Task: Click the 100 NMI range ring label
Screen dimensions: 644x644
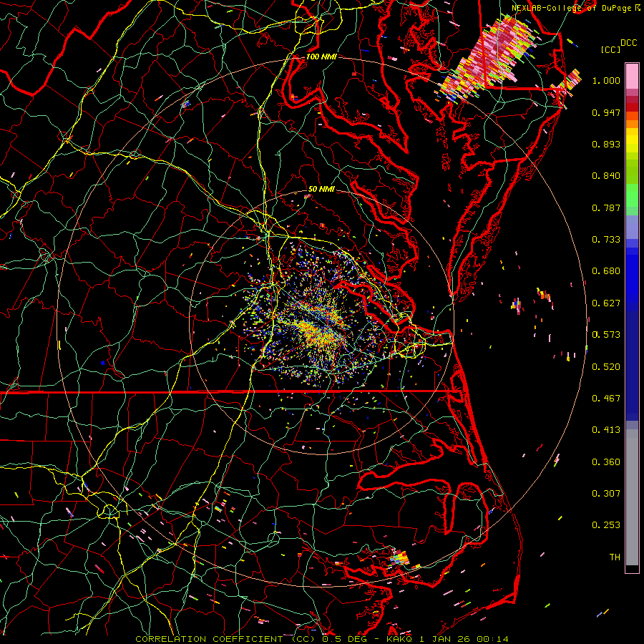Action: tap(321, 57)
